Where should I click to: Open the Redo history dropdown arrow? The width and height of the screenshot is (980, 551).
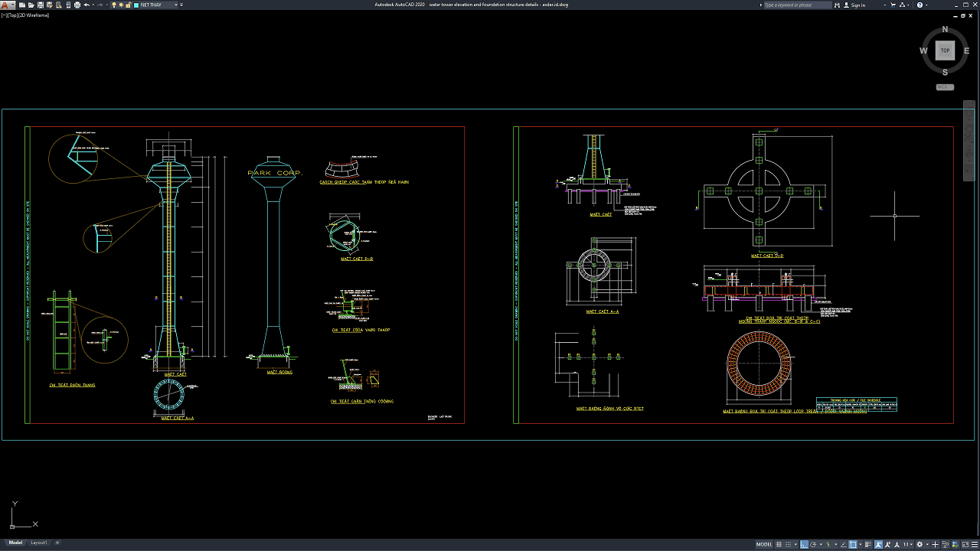(x=107, y=5)
